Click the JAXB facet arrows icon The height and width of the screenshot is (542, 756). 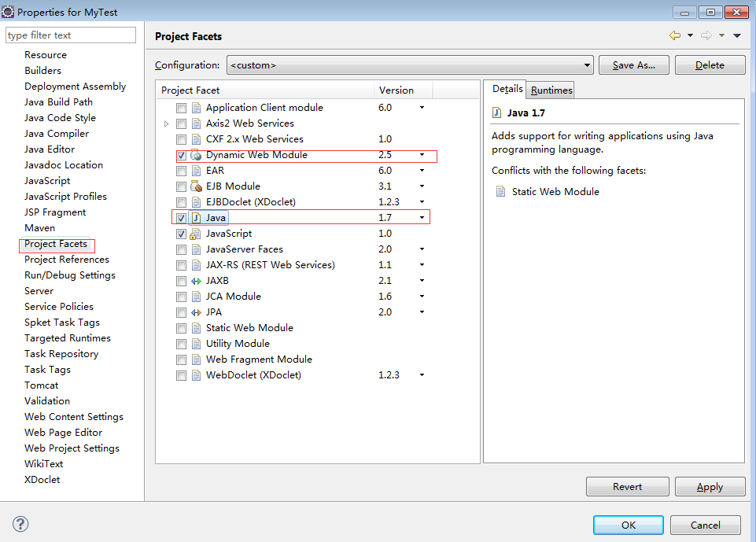point(196,281)
